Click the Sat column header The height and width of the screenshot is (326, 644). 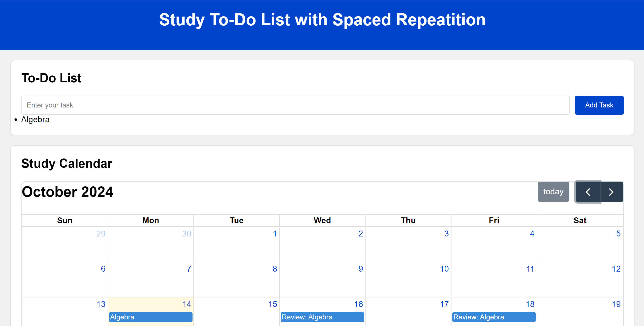point(580,220)
